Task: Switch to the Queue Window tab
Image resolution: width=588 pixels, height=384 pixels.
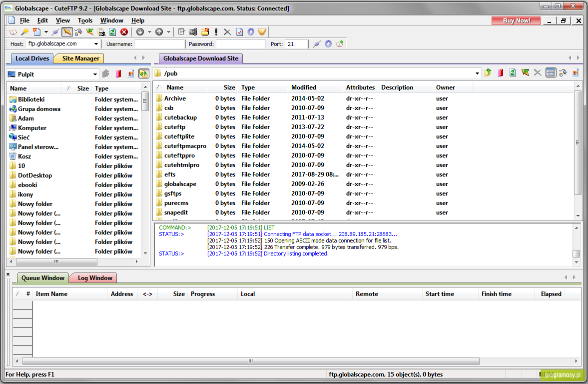Action: 43,278
